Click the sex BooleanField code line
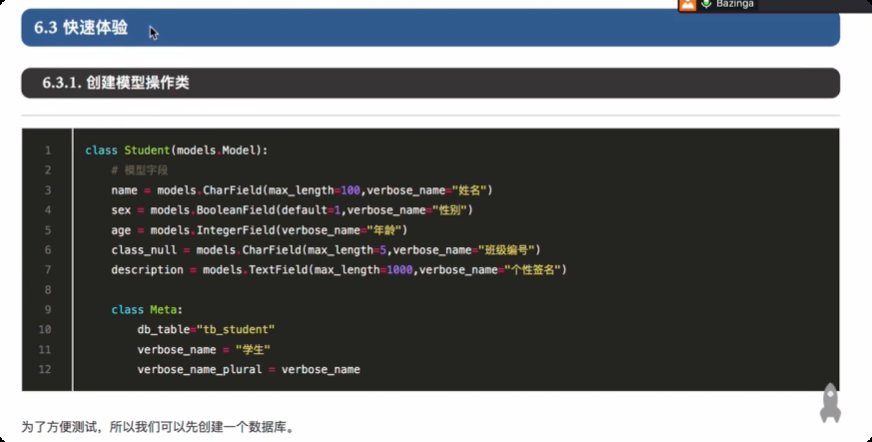Viewport: 872px width, 442px height. pos(292,210)
